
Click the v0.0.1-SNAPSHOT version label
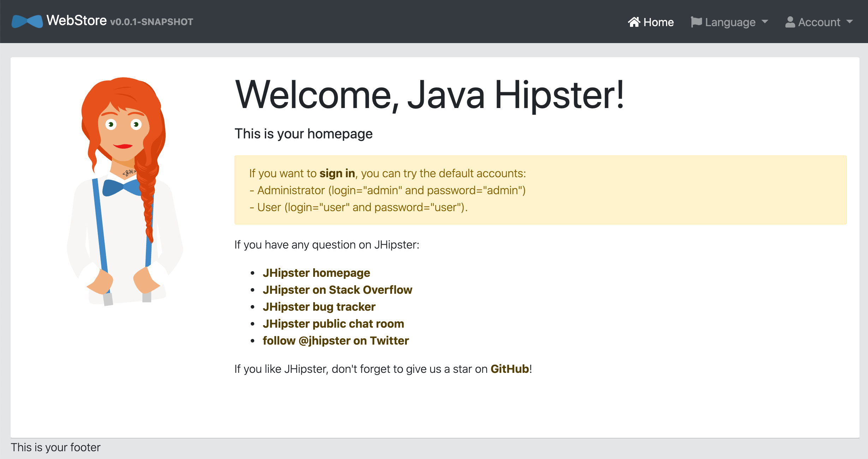(x=151, y=22)
